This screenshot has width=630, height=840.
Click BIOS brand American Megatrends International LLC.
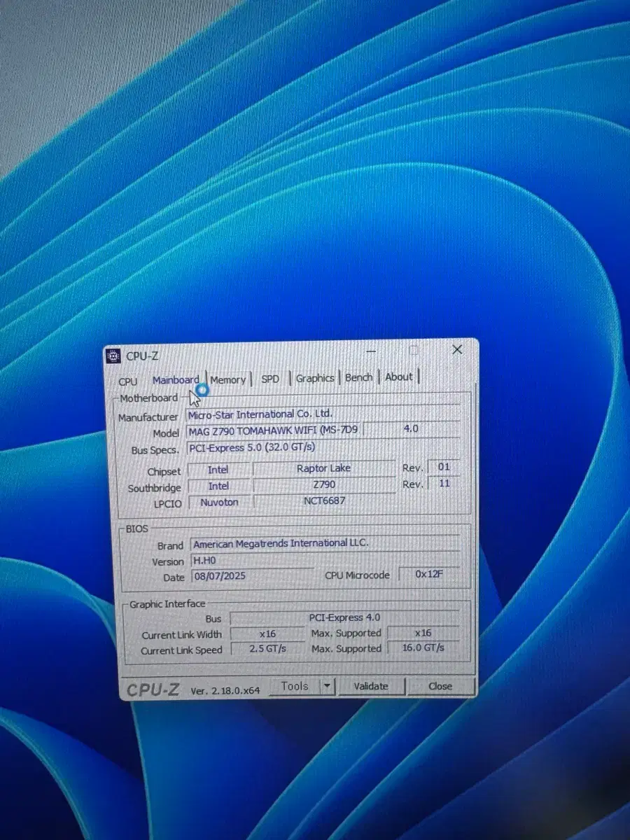click(325, 543)
